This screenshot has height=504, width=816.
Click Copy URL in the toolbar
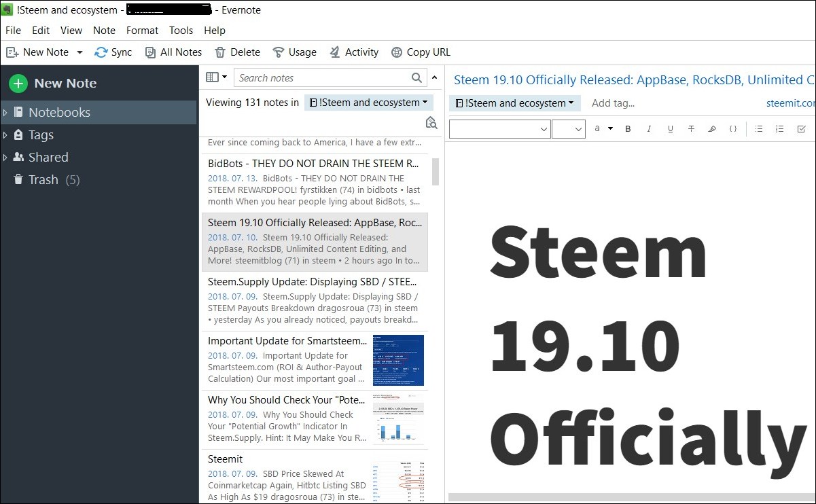[421, 52]
